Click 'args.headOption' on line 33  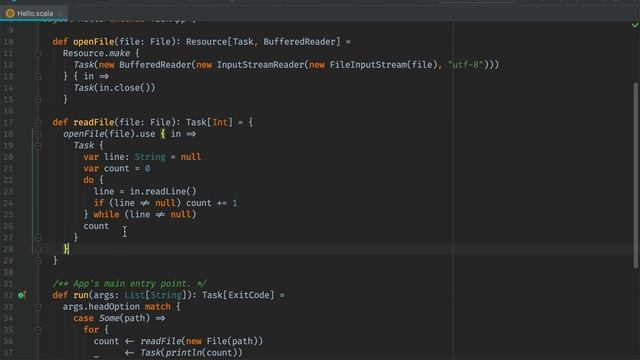(101, 307)
